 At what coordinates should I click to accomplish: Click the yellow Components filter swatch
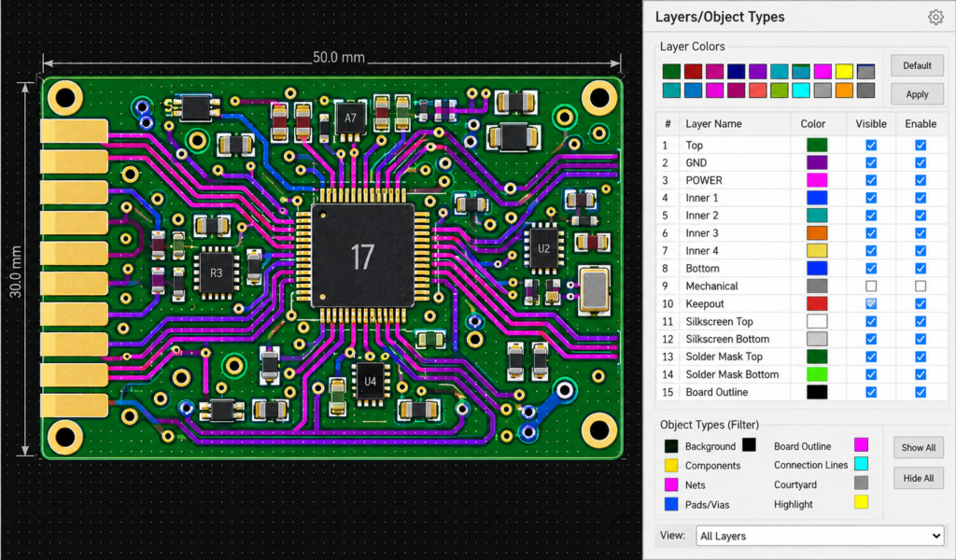[671, 466]
